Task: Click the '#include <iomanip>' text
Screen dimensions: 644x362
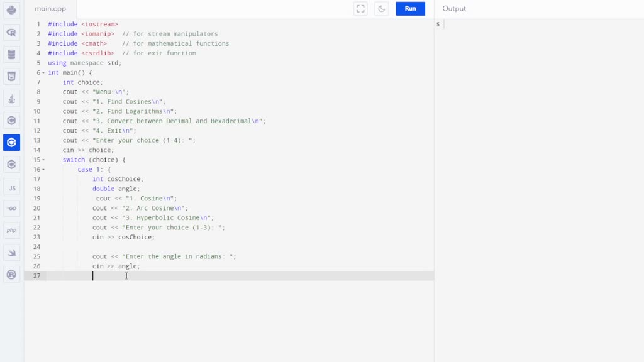Action: (x=81, y=34)
